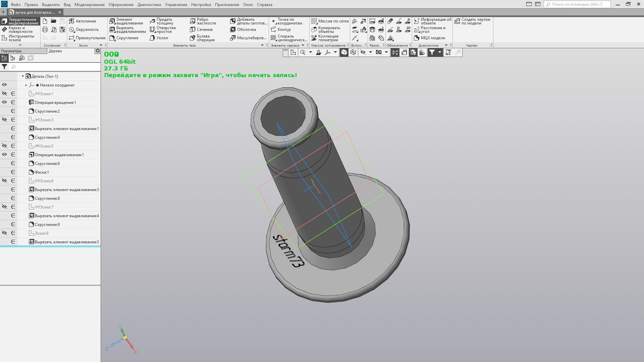Activate the Прямоугольник rectangle tool
The width and height of the screenshot is (644, 362).
pyautogui.click(x=87, y=38)
